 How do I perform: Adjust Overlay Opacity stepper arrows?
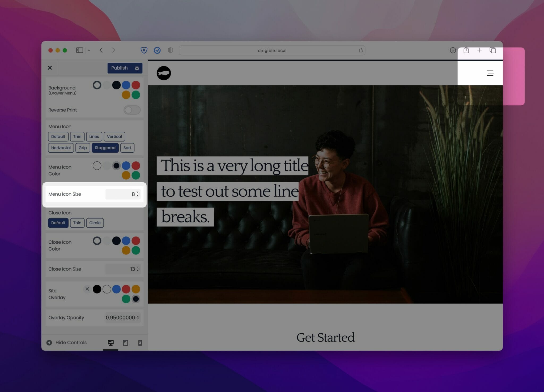pos(138,318)
